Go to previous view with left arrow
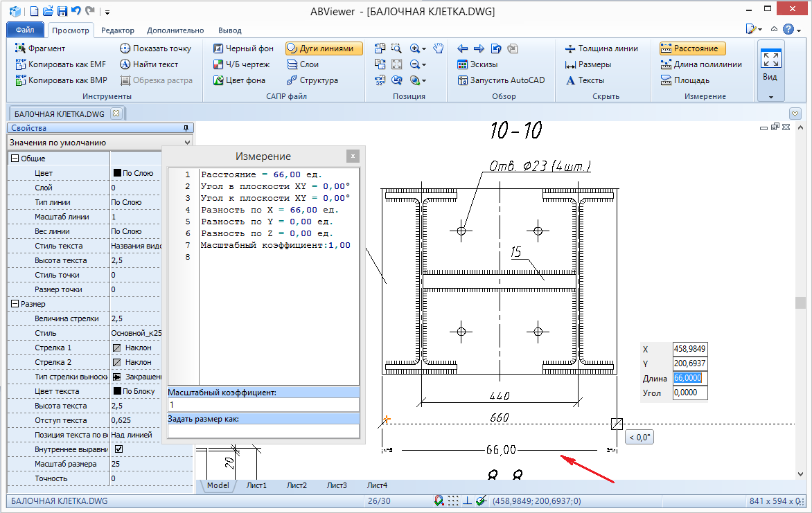The height and width of the screenshot is (513, 812). [463, 48]
